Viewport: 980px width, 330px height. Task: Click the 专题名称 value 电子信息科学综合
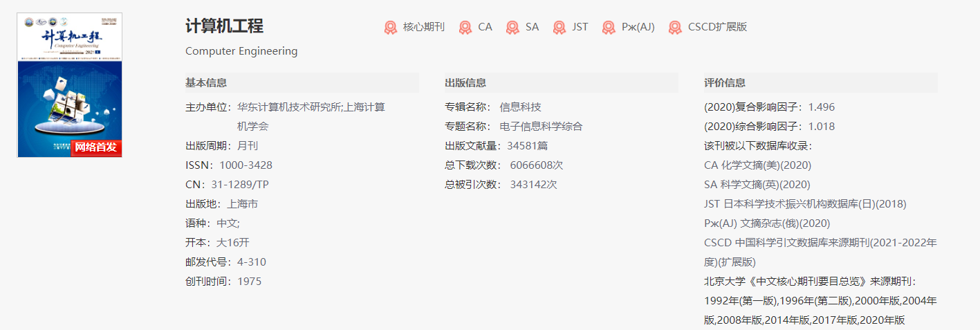click(542, 127)
